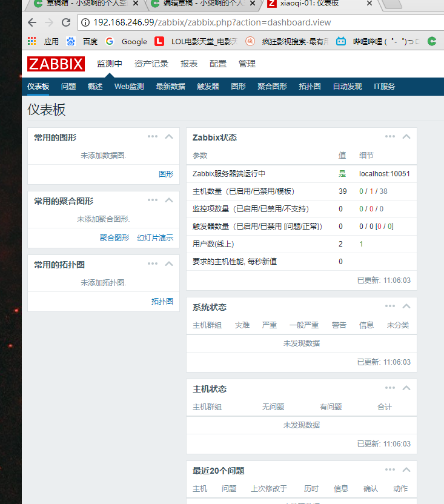Viewport: 444px width, 504px height.
Task: Click the 要求的主机性能 parameter label
Action: (234, 262)
